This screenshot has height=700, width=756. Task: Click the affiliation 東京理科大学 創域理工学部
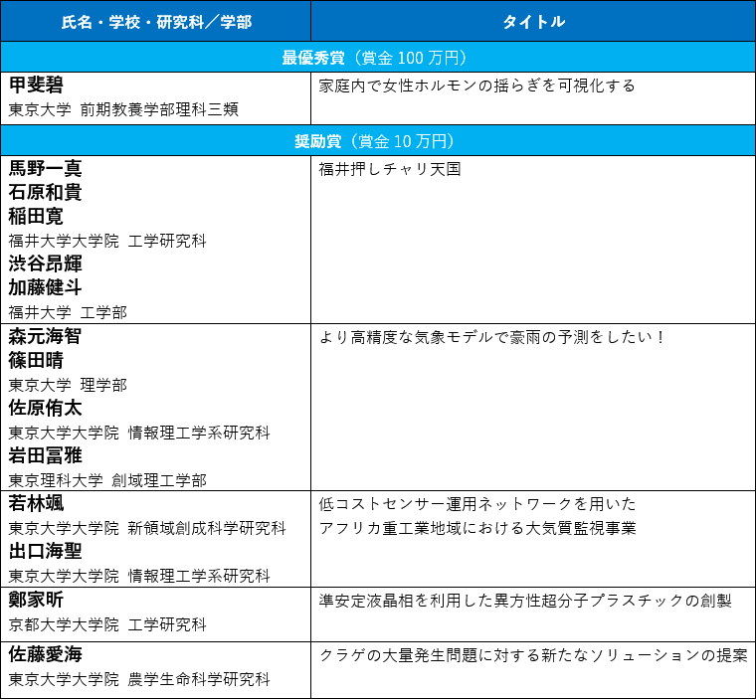point(107,480)
